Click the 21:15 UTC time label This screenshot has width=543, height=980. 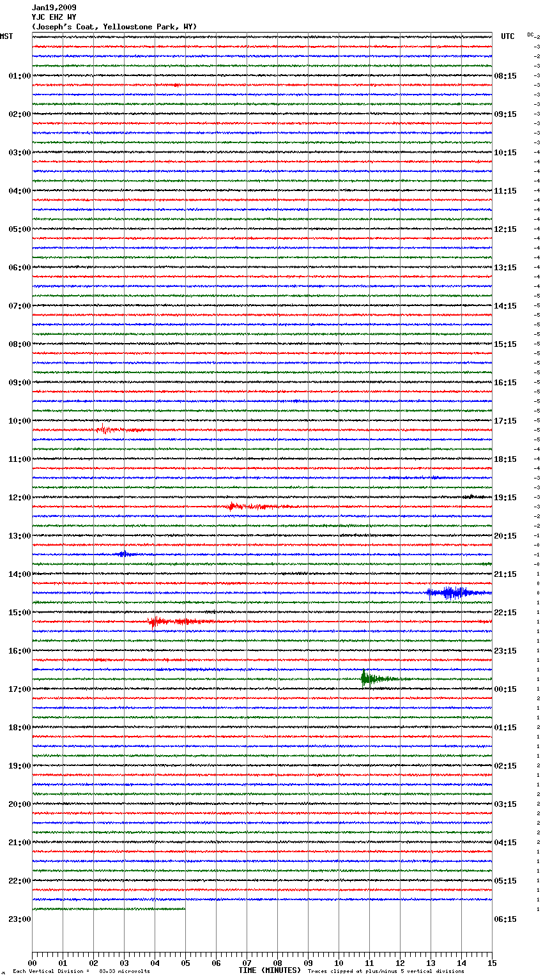505,574
